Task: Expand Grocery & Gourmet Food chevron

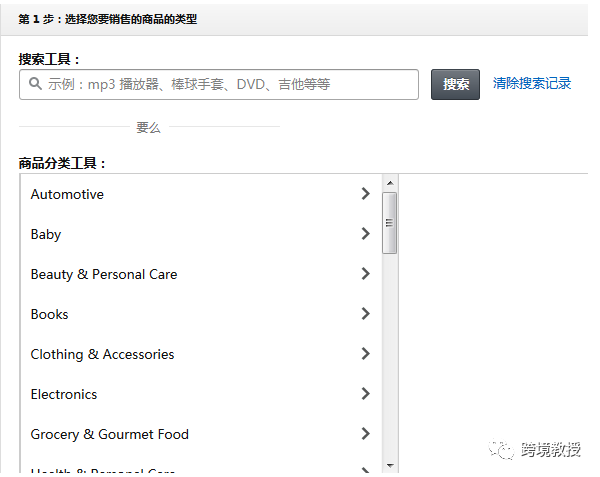Action: pos(365,433)
